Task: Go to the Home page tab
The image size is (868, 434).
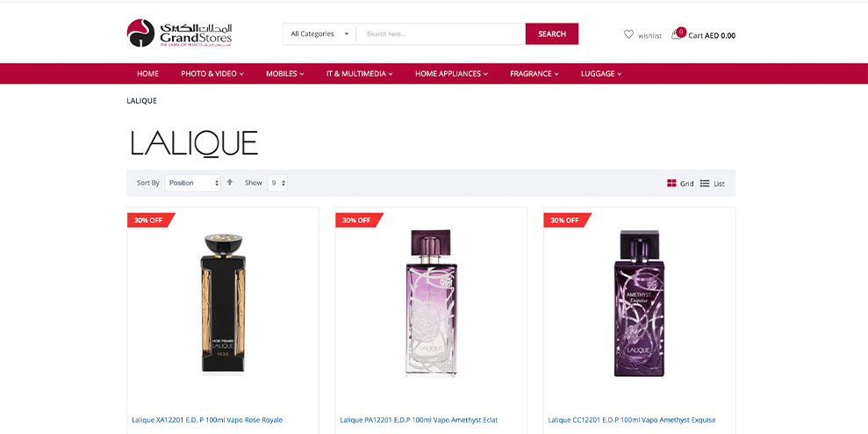Action: (x=147, y=74)
